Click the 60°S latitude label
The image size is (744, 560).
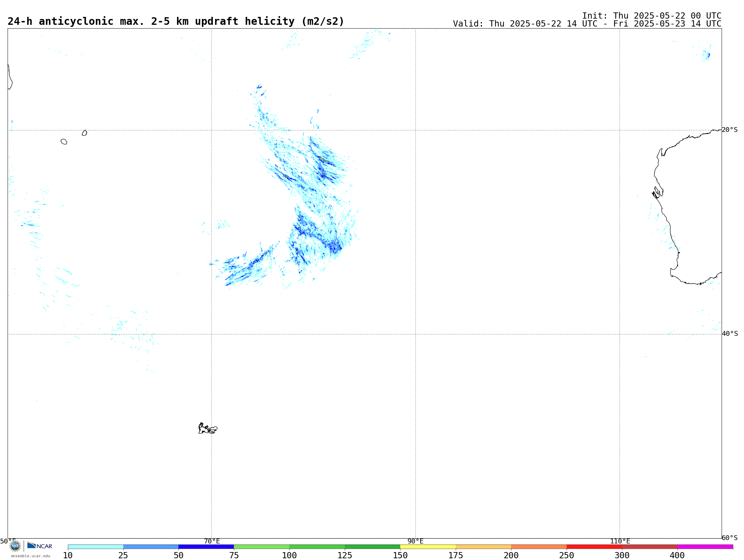coord(730,538)
